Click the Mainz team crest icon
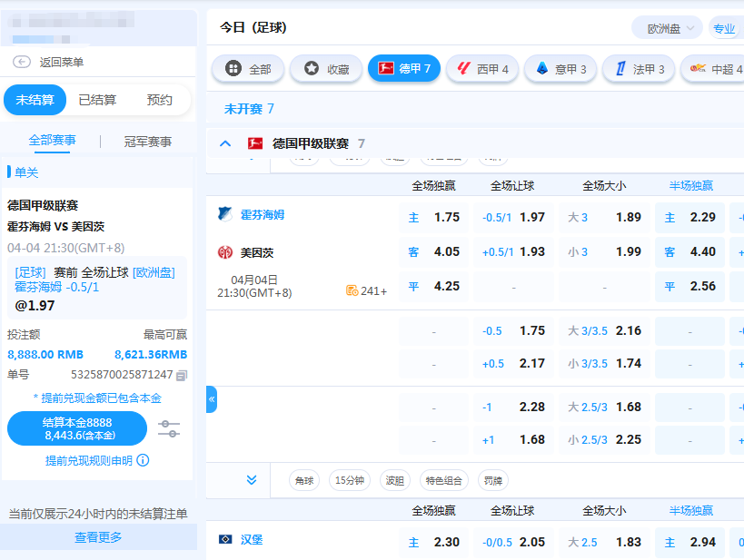The width and height of the screenshot is (744, 560). [x=224, y=252]
